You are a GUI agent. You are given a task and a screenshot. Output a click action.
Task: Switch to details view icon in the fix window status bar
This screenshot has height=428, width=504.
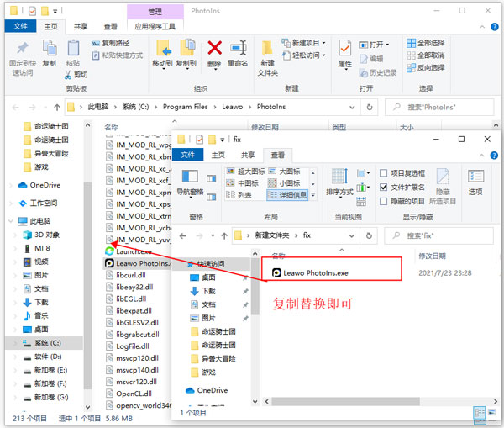tap(480, 412)
